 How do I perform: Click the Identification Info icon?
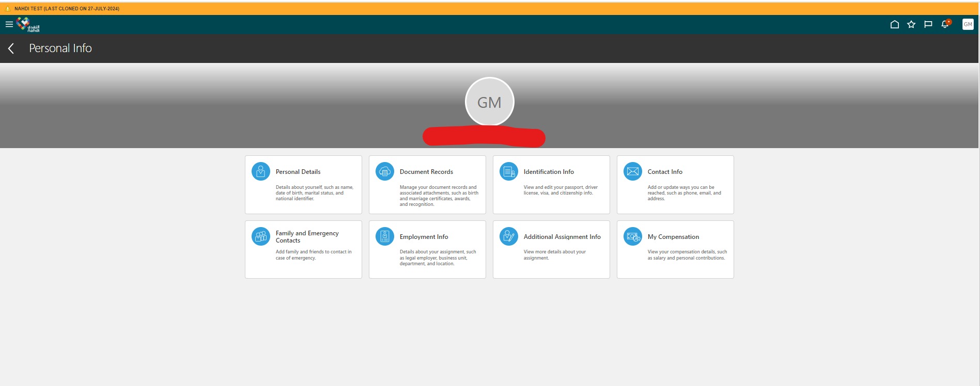point(509,171)
